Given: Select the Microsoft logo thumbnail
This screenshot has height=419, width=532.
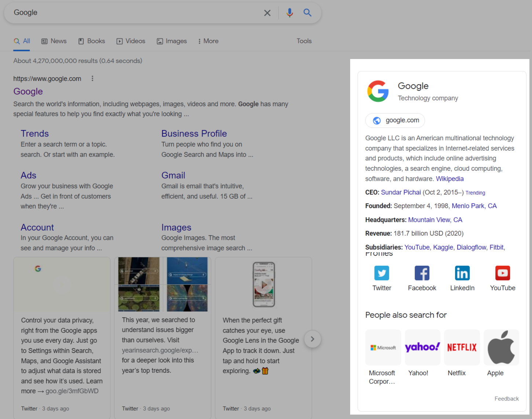Looking at the screenshot, I should tap(383, 348).
